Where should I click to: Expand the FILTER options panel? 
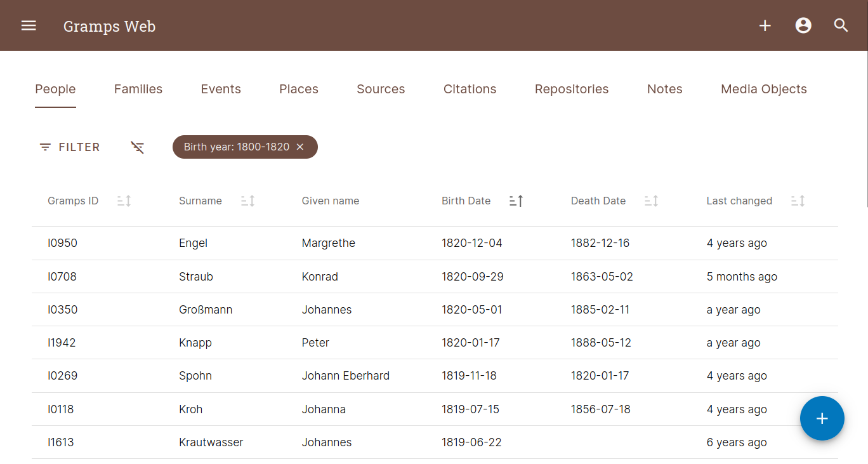(x=70, y=147)
